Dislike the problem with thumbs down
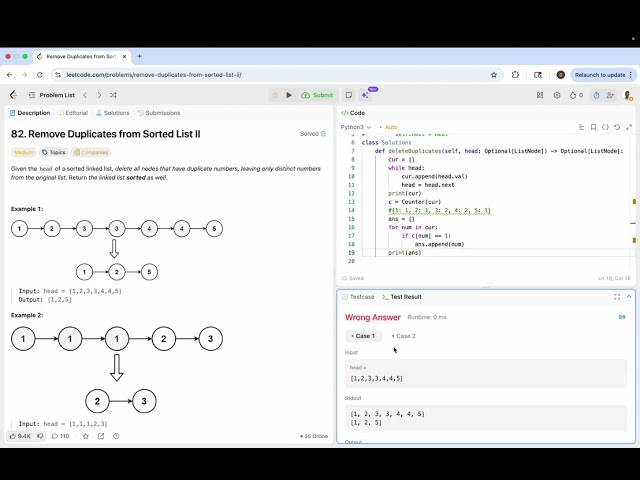 [x=40, y=436]
